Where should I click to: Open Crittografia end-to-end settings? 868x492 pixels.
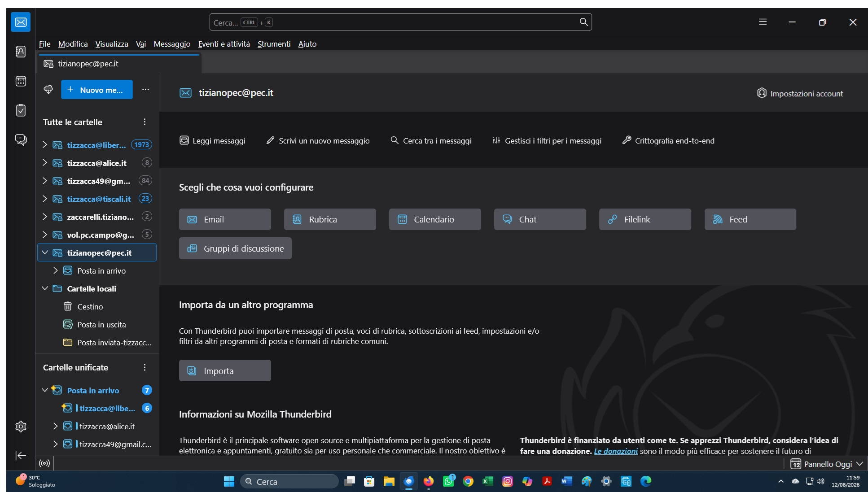tap(668, 141)
